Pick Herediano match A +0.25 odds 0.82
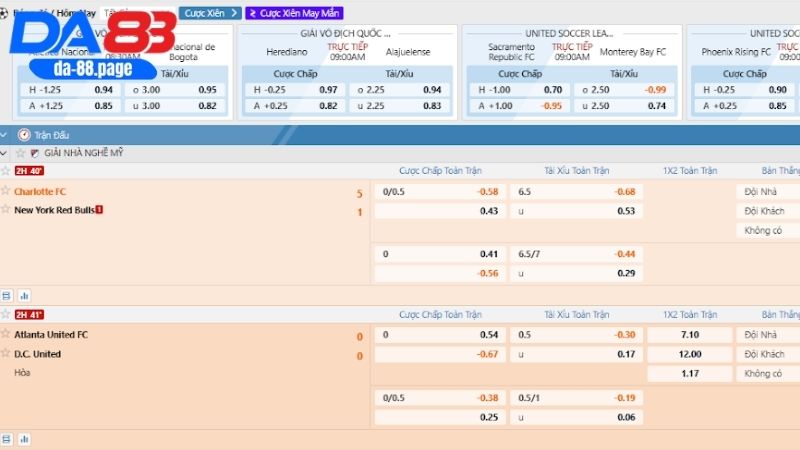The image size is (800, 450). pos(294,106)
